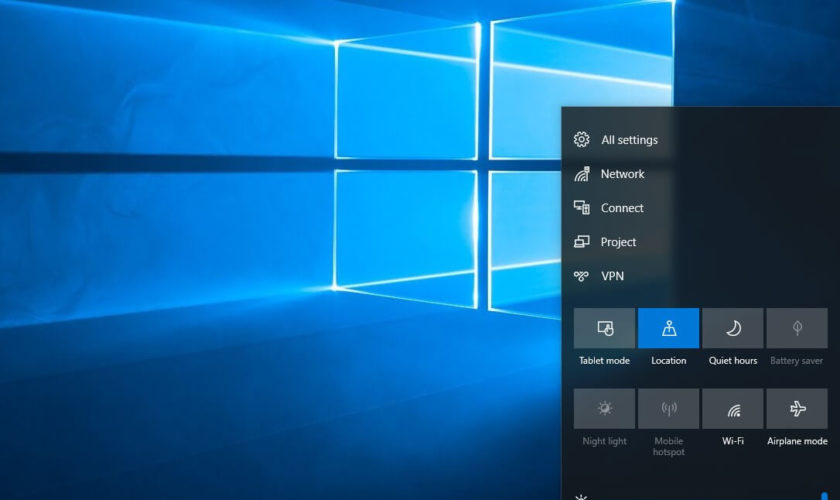Disable the Location tile

(x=668, y=328)
